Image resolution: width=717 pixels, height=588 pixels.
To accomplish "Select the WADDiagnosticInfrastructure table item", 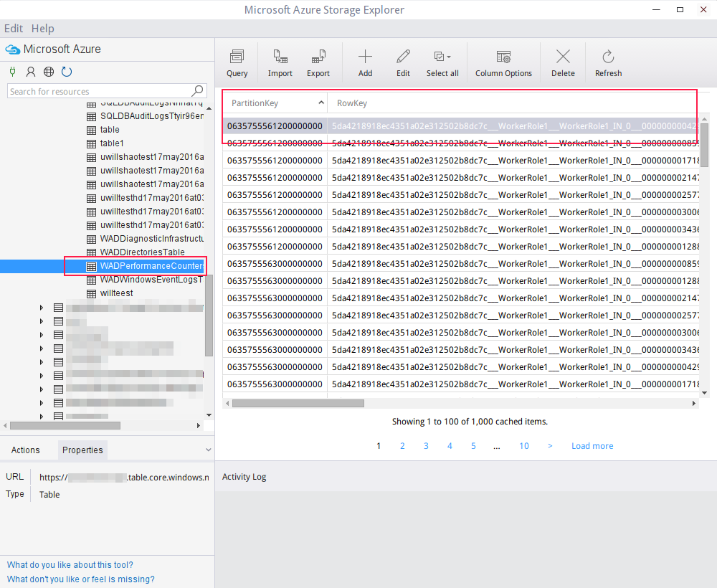I will click(x=152, y=238).
